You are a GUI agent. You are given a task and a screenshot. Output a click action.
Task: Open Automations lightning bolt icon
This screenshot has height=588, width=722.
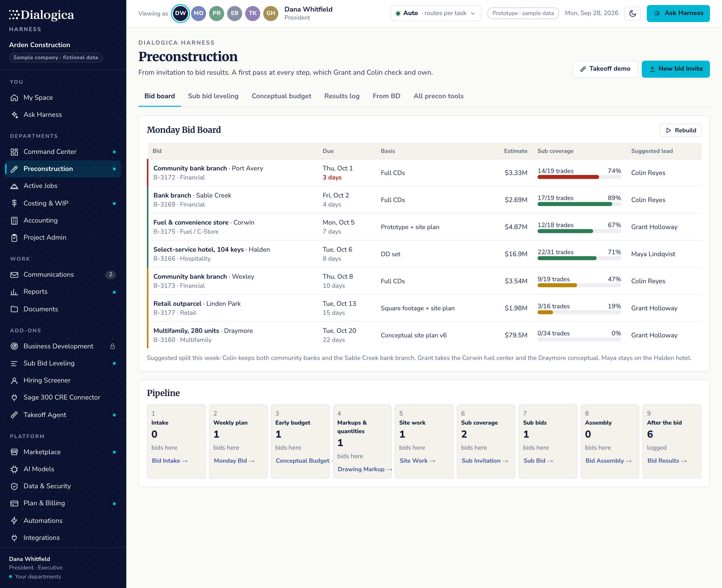[14, 521]
